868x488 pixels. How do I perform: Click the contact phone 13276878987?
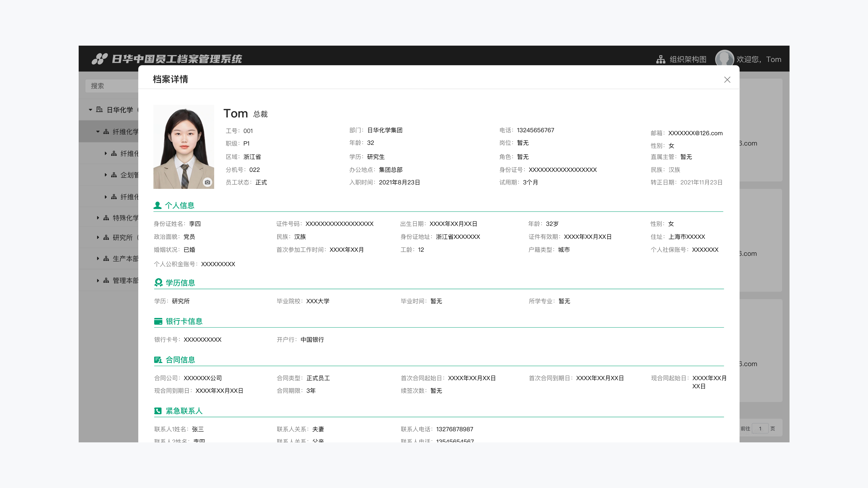point(454,429)
